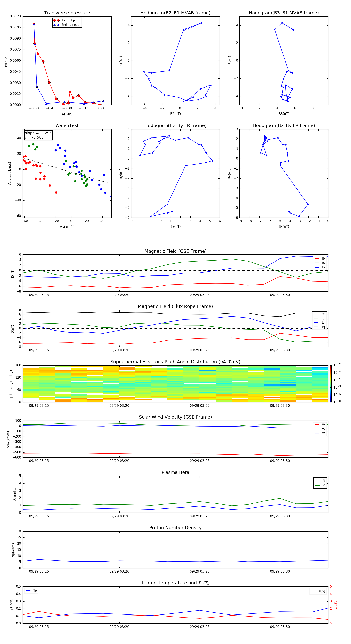The height and width of the screenshot is (644, 351).
Task: Click the 'Bx' legend entry in GSE plot
Action: [320, 259]
